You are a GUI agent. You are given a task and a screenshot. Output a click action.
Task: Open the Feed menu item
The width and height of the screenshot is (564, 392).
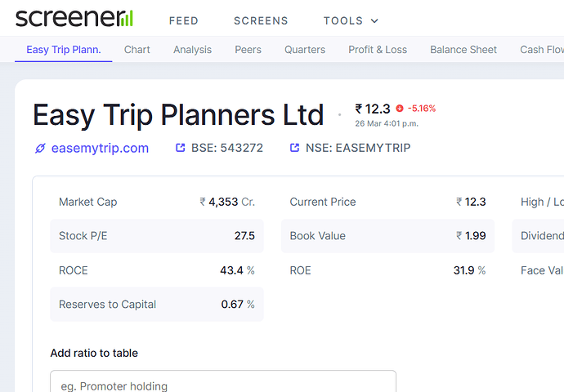pyautogui.click(x=184, y=20)
